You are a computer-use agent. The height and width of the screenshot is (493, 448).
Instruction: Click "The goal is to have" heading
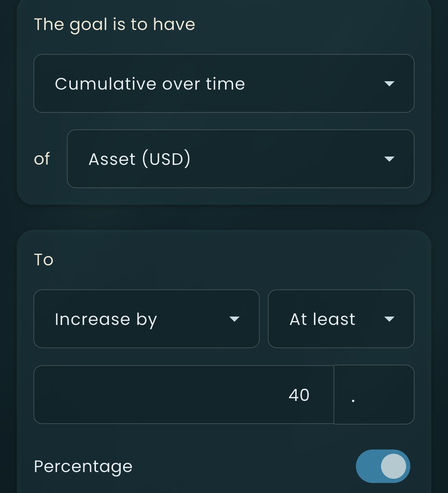click(x=114, y=24)
